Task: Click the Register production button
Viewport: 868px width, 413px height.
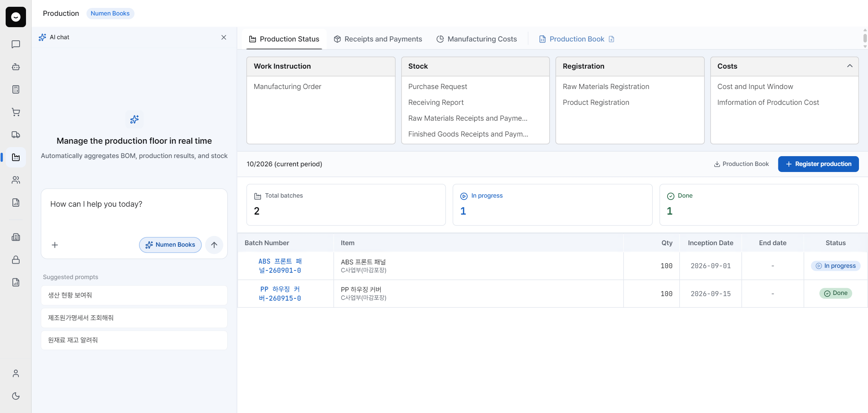Action: coord(818,164)
